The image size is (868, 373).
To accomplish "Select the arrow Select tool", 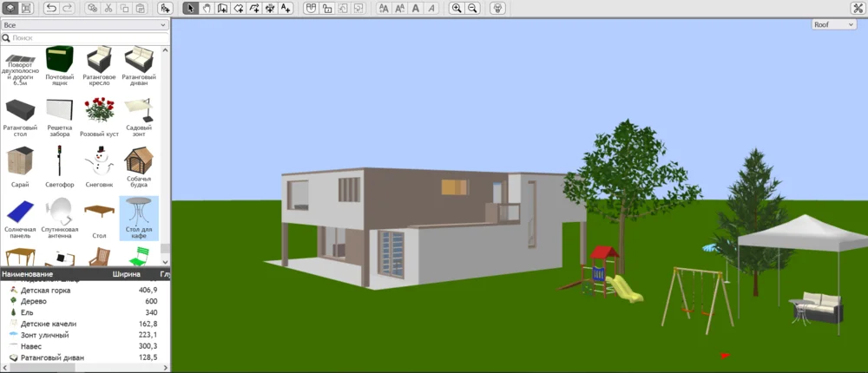I will click(x=191, y=8).
